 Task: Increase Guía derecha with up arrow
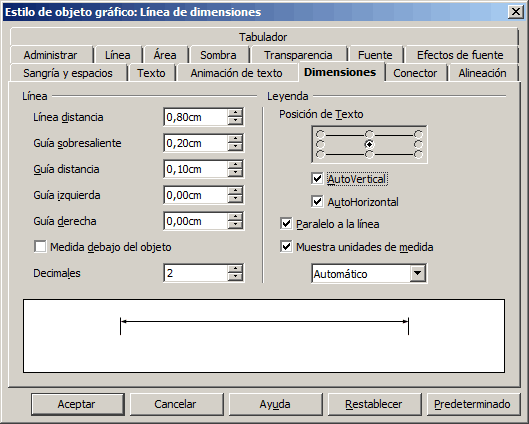point(235,217)
